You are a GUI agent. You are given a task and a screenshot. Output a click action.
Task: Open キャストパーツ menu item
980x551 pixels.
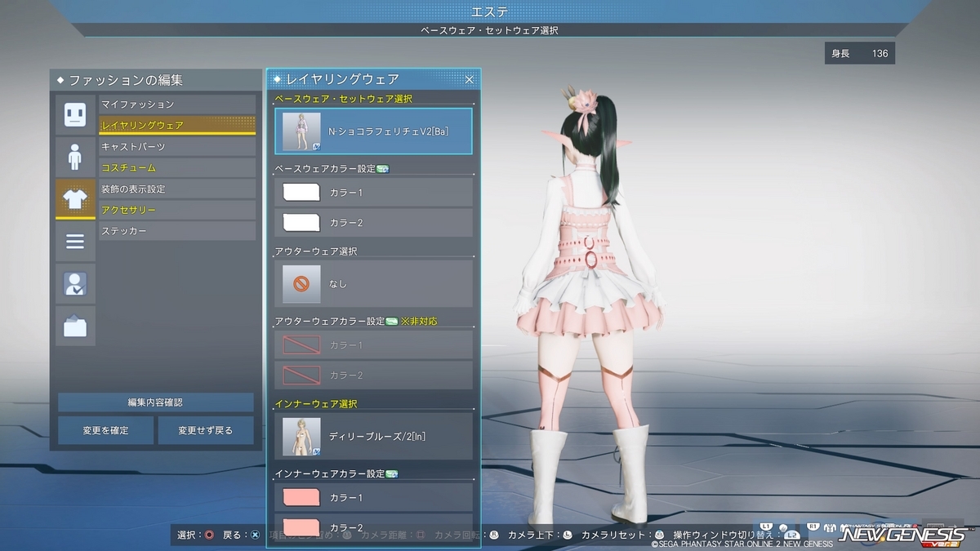(177, 147)
